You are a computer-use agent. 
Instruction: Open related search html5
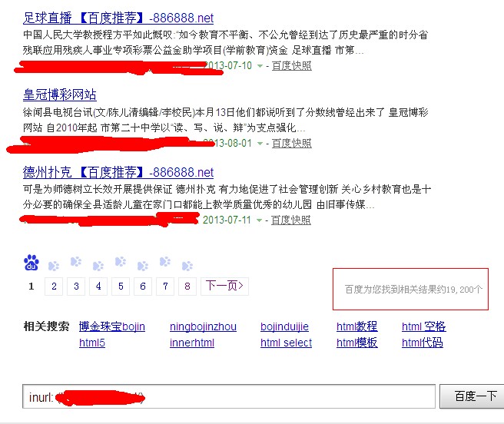pos(92,343)
